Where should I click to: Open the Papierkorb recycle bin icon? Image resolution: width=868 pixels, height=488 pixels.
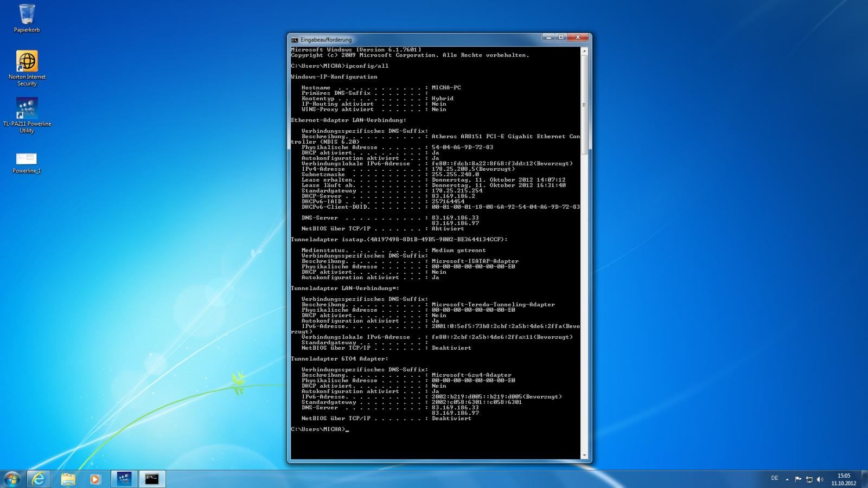tap(27, 18)
